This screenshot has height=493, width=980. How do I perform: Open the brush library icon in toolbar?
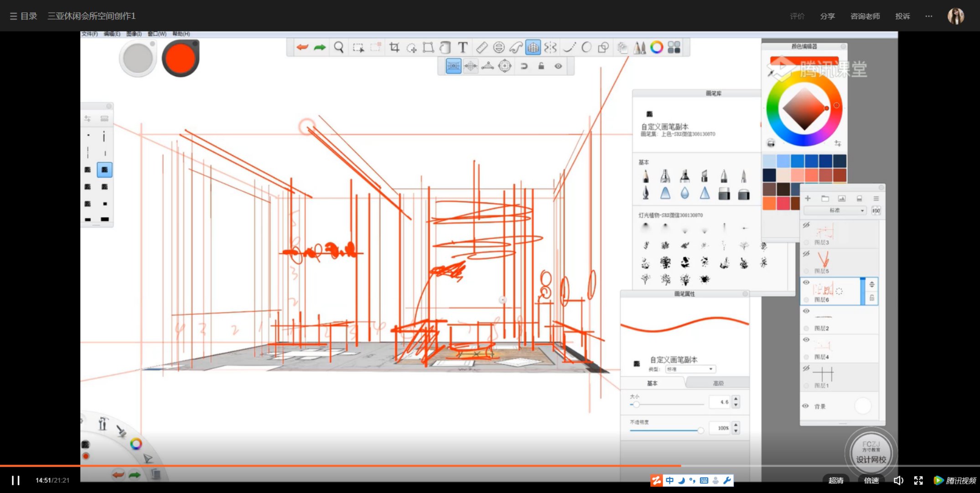pyautogui.click(x=639, y=47)
